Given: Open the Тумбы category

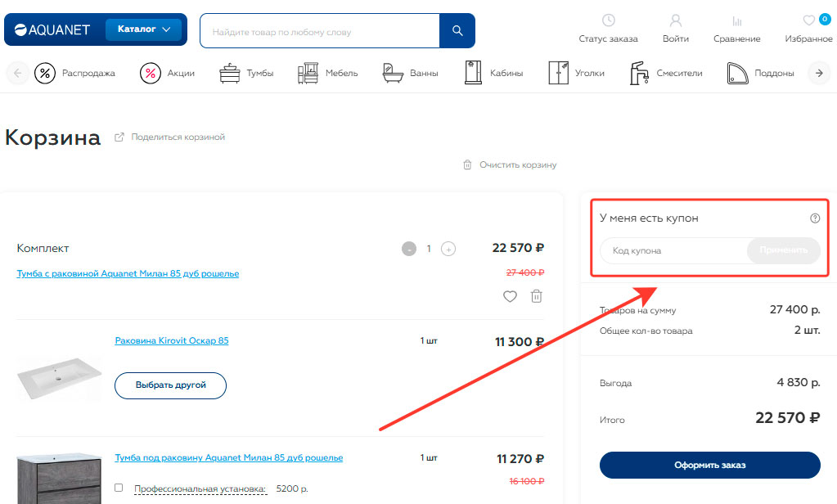Looking at the screenshot, I should click(x=246, y=73).
